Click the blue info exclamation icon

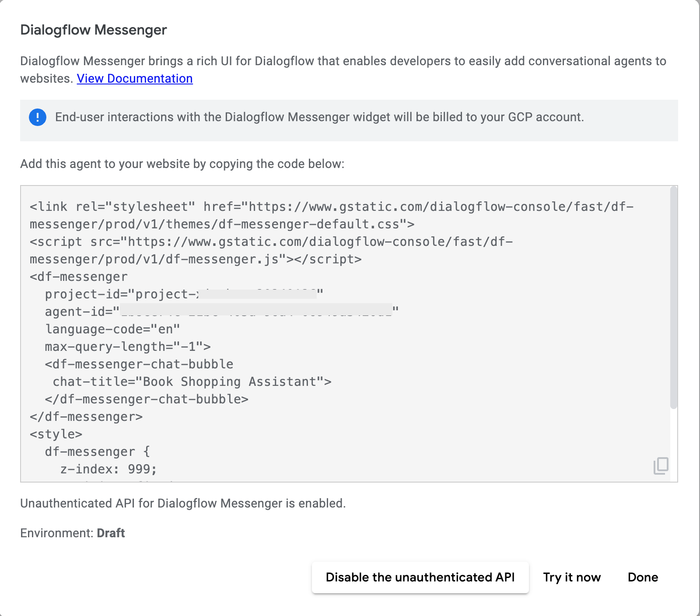point(38,117)
